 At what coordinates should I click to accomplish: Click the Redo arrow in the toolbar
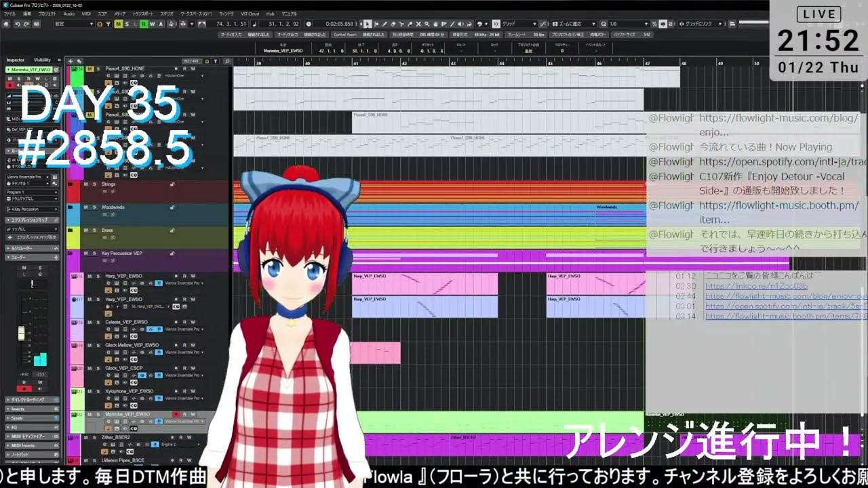(x=26, y=24)
